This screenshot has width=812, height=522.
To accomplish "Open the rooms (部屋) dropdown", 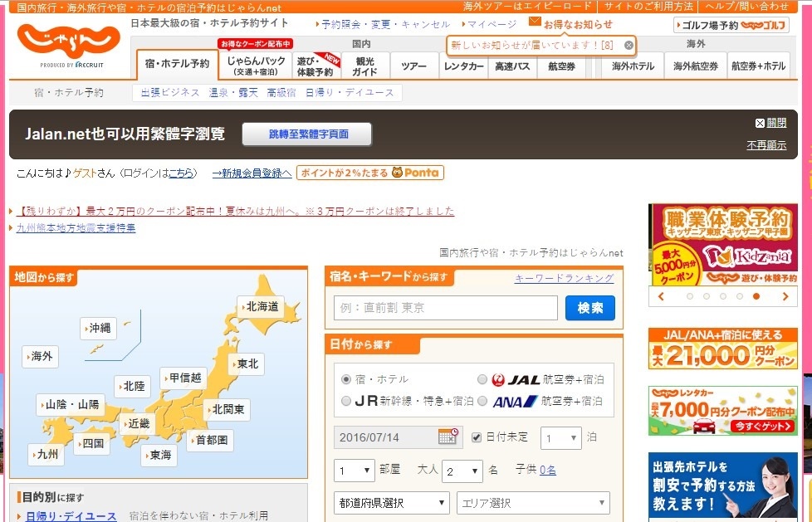I will tap(355, 471).
